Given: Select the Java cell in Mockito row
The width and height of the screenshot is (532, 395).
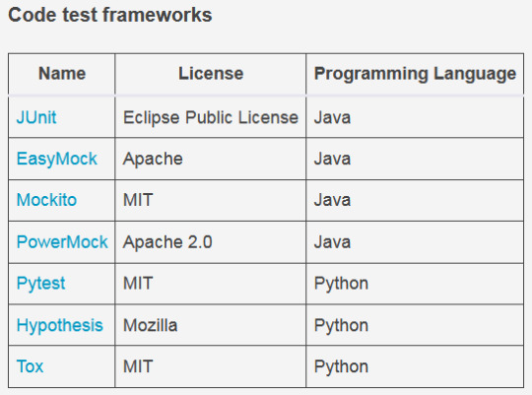Looking at the screenshot, I should [415, 200].
